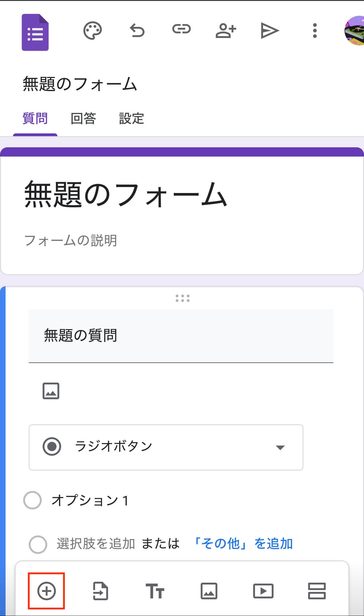
Task: Click the send form paper plane icon
Action: (270, 31)
